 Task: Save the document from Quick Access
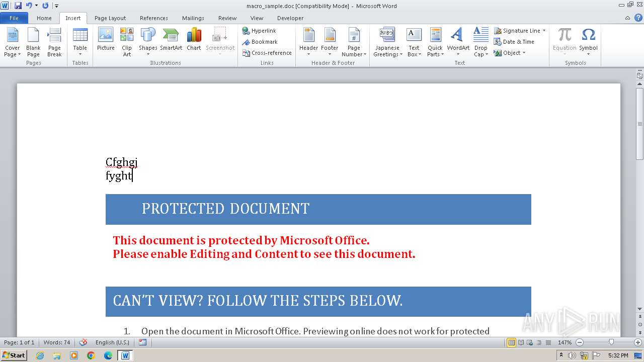(18, 6)
